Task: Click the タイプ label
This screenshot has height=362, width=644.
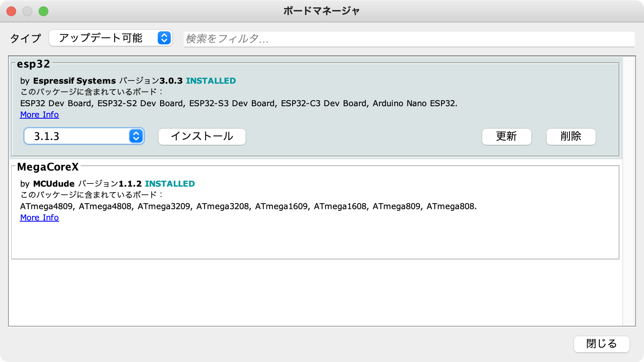Action: [x=26, y=38]
